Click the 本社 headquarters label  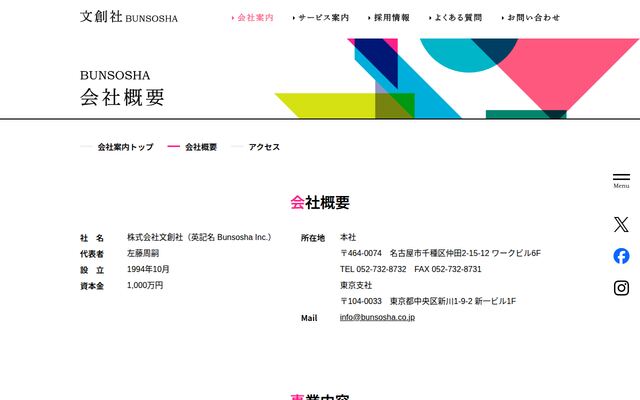348,237
